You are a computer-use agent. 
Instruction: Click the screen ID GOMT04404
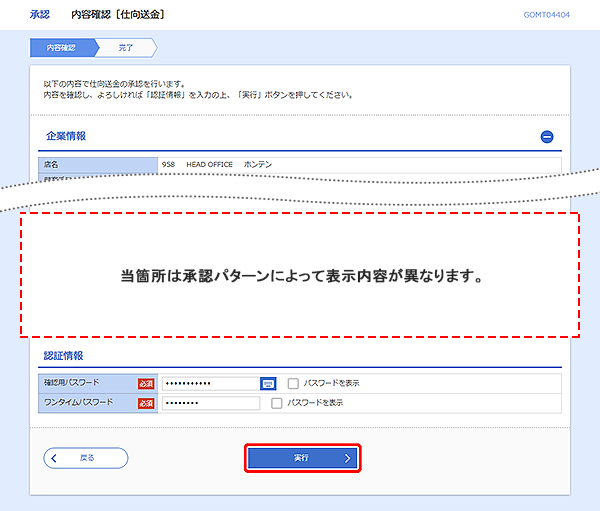point(546,15)
